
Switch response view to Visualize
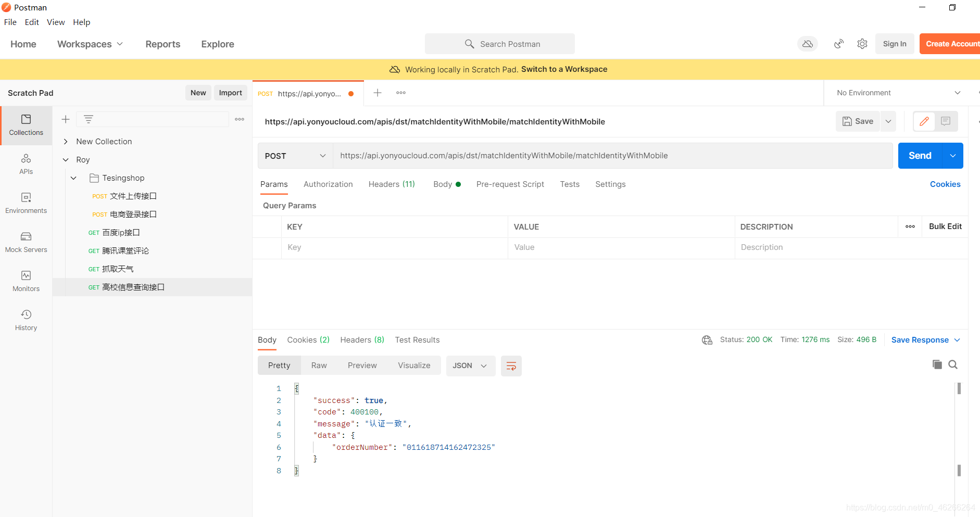pyautogui.click(x=414, y=365)
